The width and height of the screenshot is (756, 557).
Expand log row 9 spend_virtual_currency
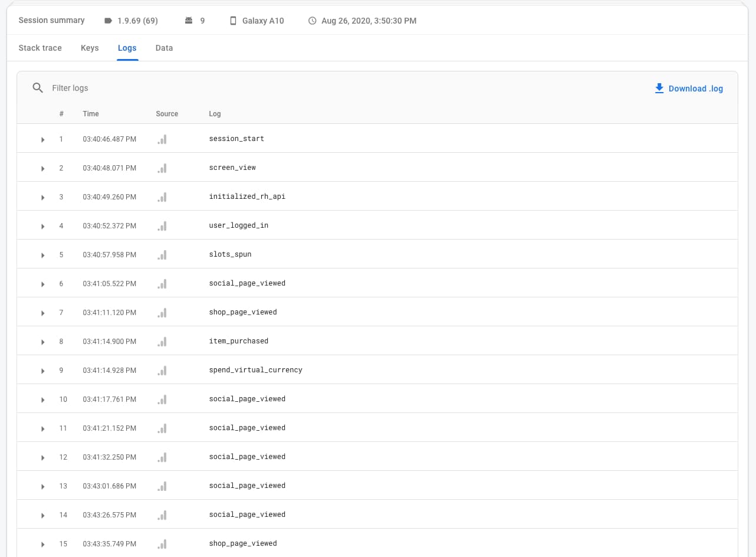(42, 371)
